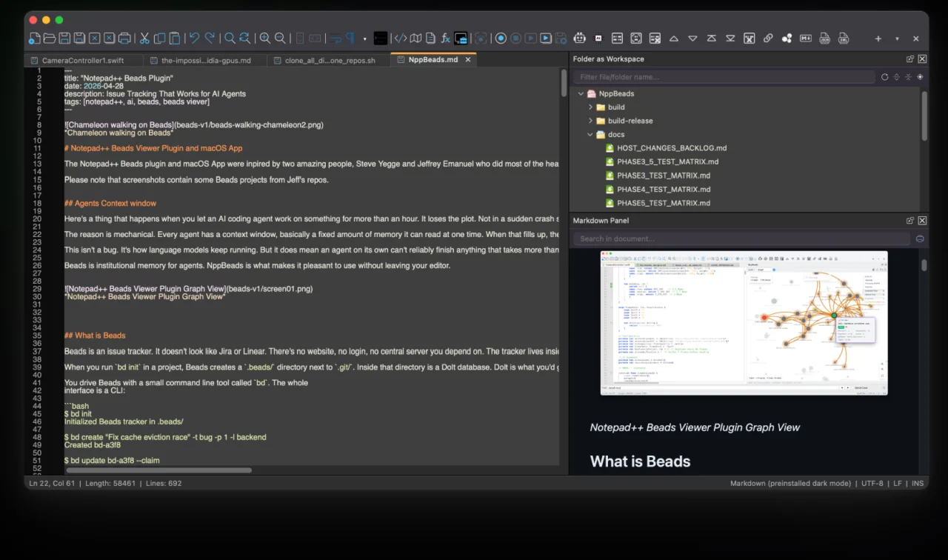Click the JSON file toolbar icon
This screenshot has width=948, height=560.
tap(824, 39)
